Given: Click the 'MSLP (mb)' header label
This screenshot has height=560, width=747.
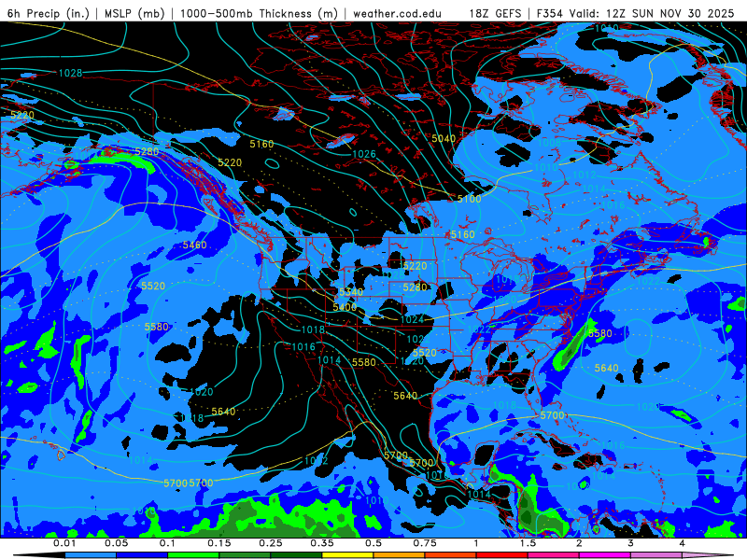Looking at the screenshot, I should (x=134, y=13).
